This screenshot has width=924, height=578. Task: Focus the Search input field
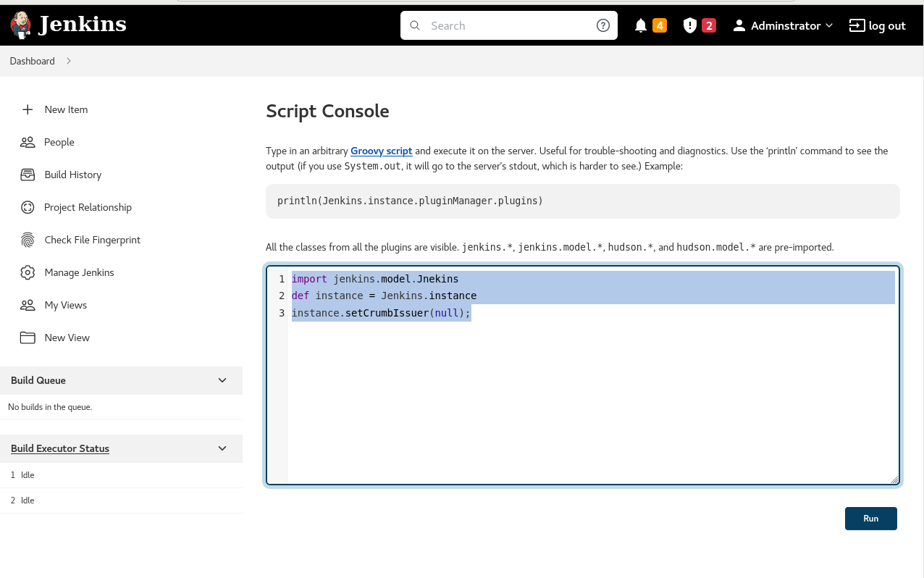(x=507, y=26)
